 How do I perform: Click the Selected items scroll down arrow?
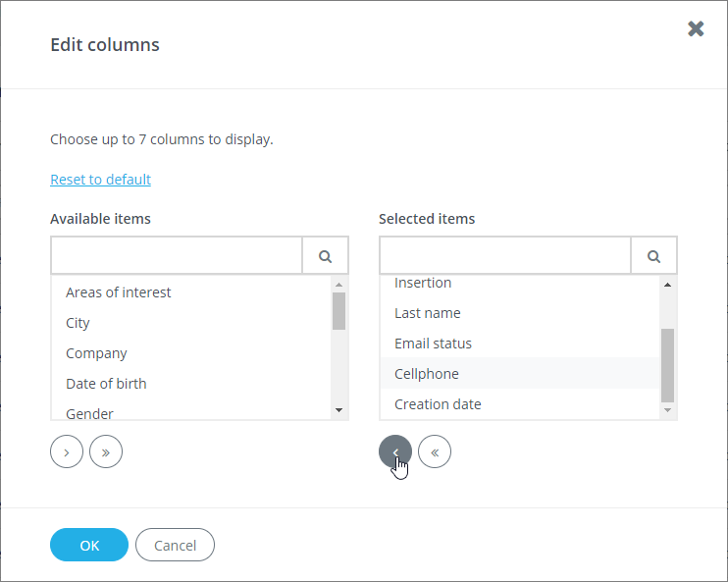coord(667,410)
